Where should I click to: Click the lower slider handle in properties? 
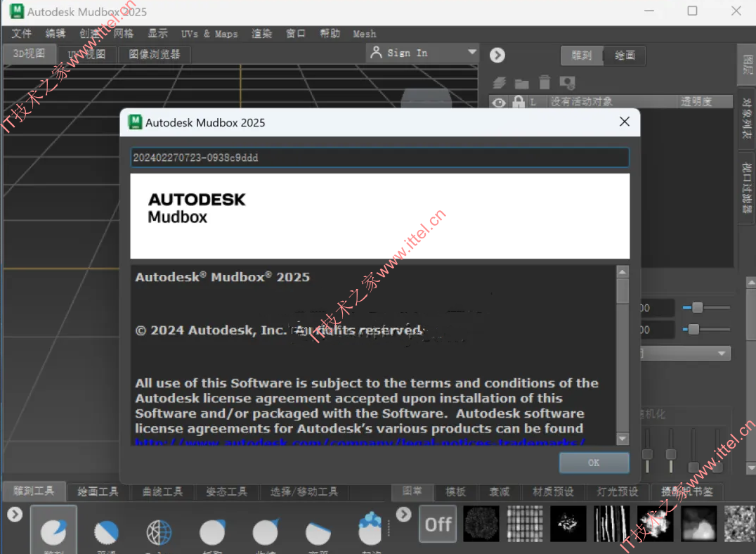(x=693, y=330)
